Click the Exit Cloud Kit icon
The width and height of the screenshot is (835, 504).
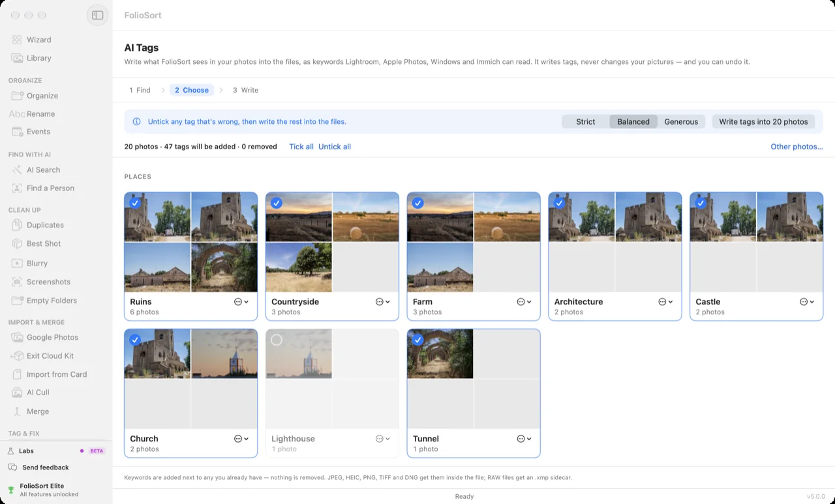[17, 356]
